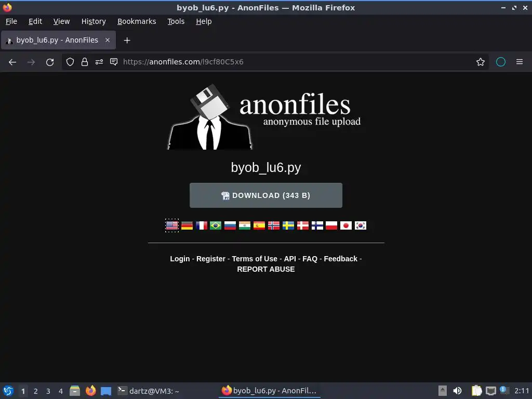The height and width of the screenshot is (399, 532).
Task: Choose the Danish flag language
Action: point(303,225)
